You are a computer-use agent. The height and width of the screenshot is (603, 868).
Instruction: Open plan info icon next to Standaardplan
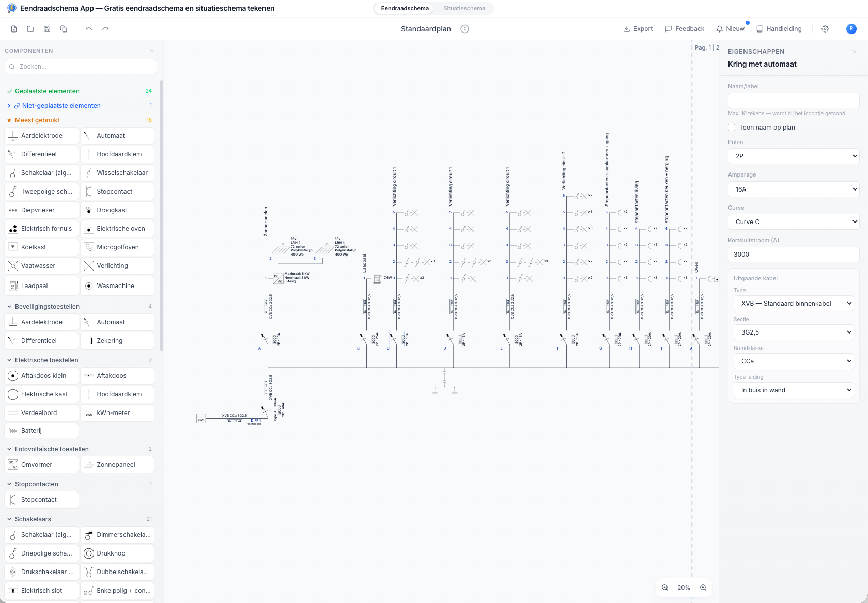464,29
